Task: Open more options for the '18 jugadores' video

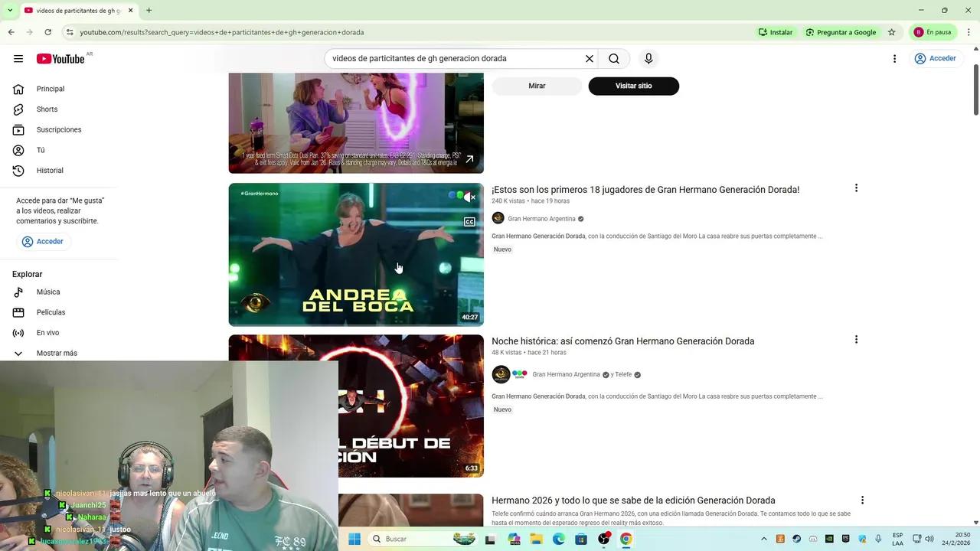Action: pyautogui.click(x=856, y=188)
